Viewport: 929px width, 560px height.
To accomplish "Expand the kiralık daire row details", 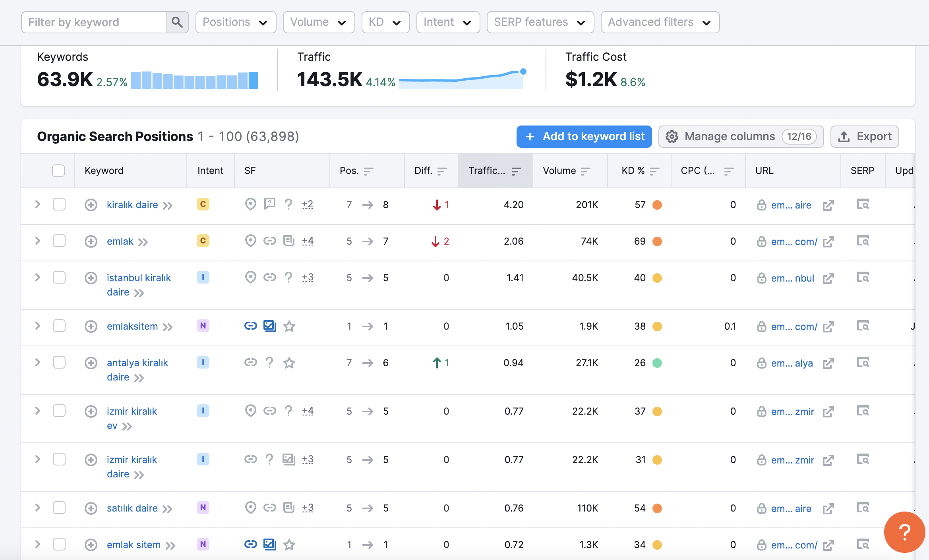I will 38,205.
